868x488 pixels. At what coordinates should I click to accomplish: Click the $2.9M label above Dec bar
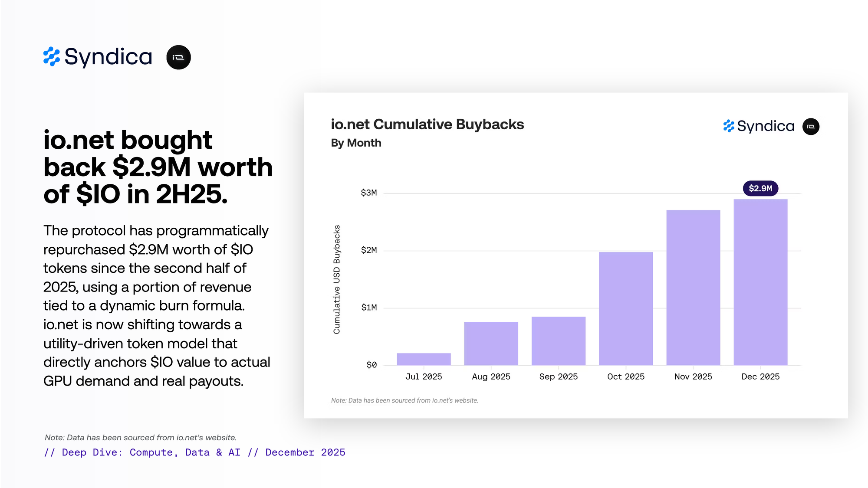760,188
